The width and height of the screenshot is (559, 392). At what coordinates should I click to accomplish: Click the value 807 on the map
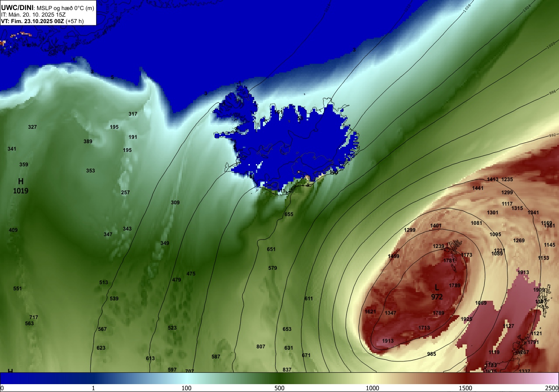pos(261,347)
